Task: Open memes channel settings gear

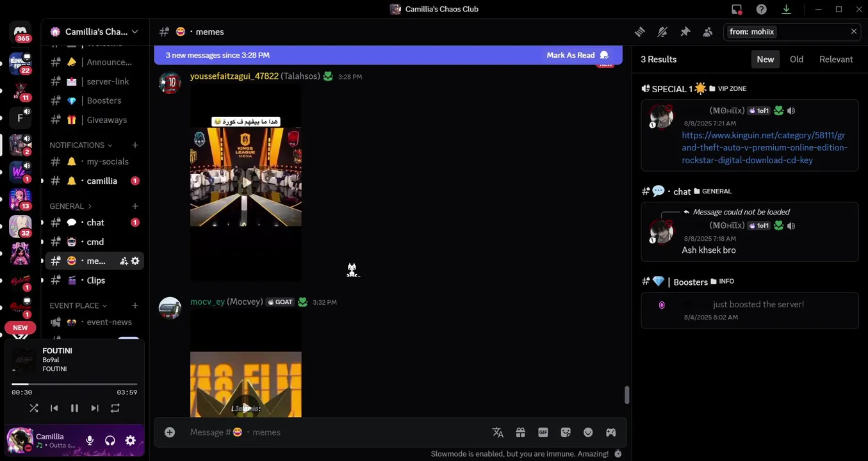Action: click(135, 261)
